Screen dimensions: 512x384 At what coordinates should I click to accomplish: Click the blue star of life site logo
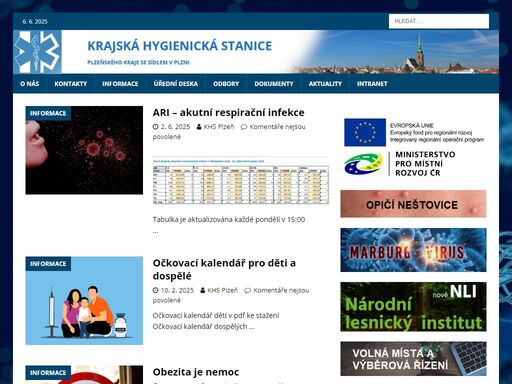point(37,52)
